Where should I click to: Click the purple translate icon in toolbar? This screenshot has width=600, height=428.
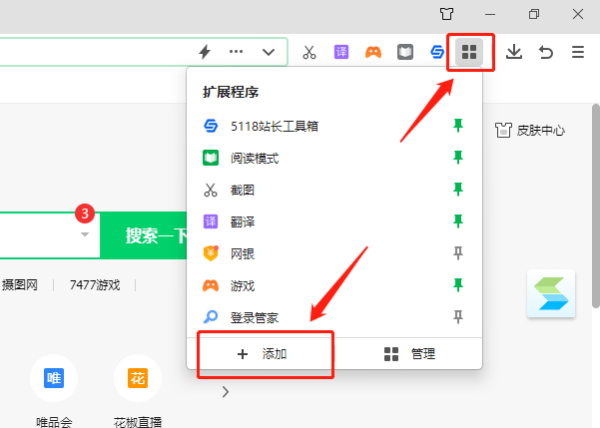point(341,52)
